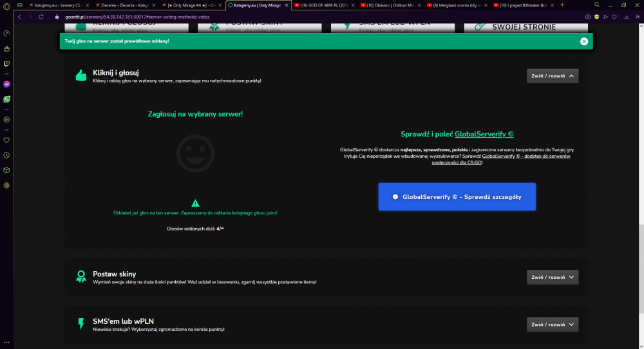Dismiss the green vote confirmation banner
The image size is (644, 349).
pyautogui.click(x=584, y=41)
